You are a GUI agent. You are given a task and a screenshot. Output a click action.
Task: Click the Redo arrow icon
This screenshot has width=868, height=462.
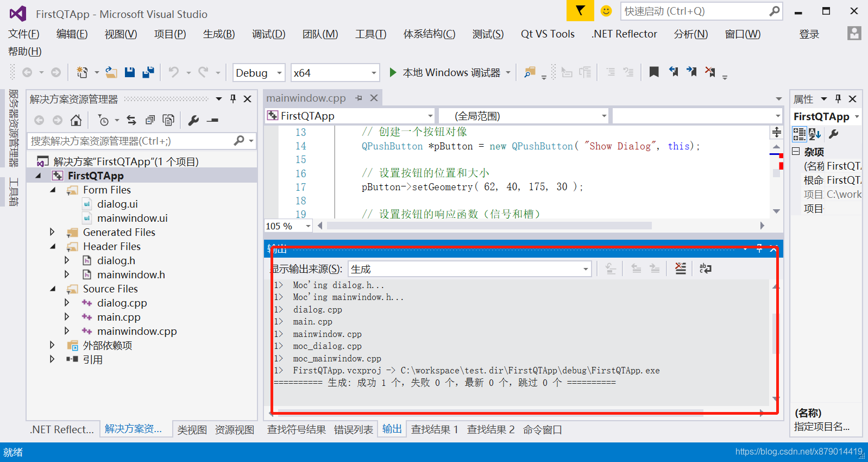pos(203,72)
